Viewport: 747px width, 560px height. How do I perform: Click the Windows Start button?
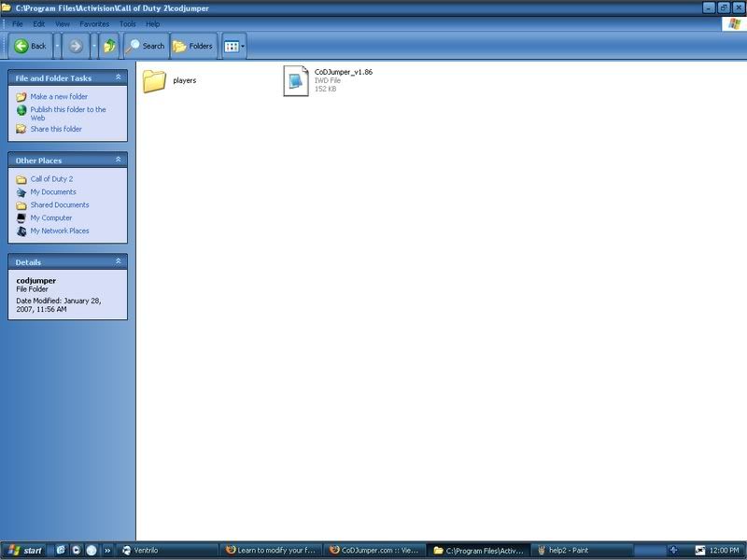(25, 550)
